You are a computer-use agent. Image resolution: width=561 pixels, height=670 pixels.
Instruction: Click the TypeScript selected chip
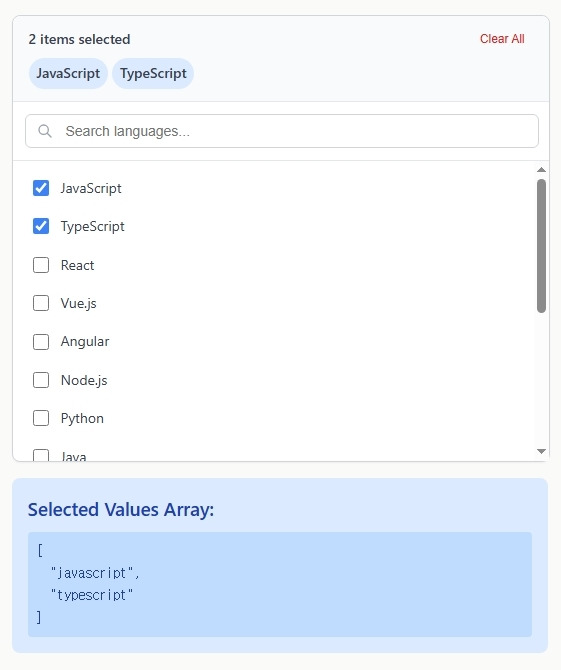[x=153, y=73]
